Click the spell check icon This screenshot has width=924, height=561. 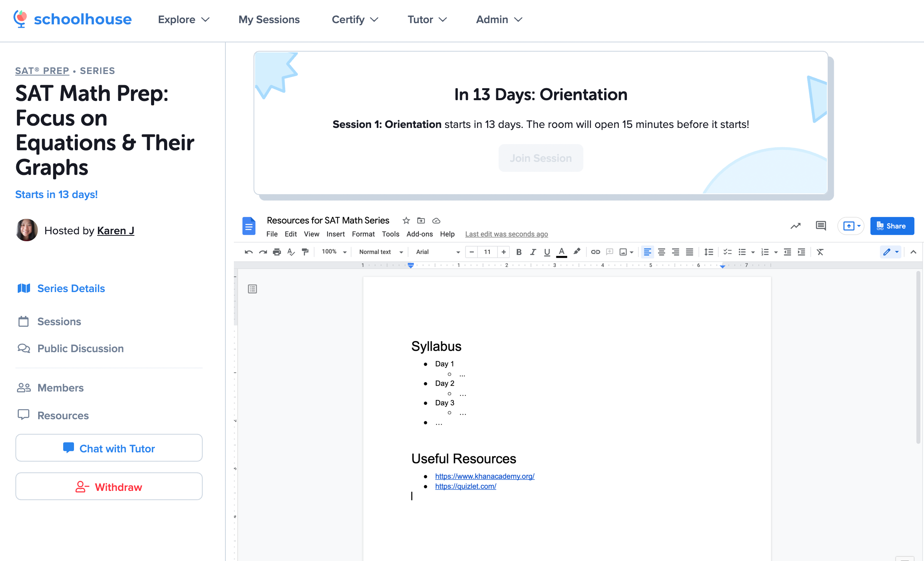(291, 252)
